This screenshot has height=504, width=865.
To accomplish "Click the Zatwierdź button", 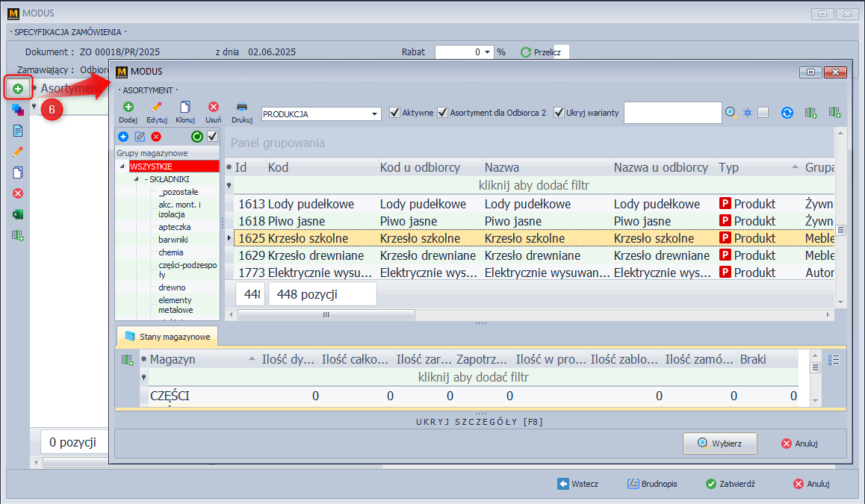I will (x=730, y=484).
